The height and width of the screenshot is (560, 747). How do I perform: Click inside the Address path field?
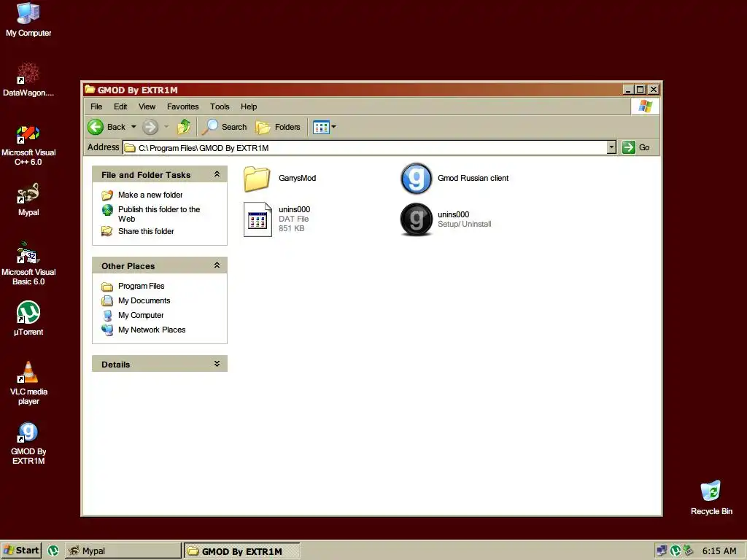pos(365,147)
